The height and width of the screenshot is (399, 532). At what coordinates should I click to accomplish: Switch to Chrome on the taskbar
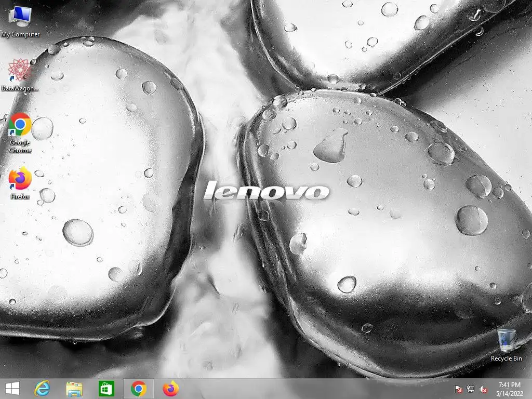[138, 389]
